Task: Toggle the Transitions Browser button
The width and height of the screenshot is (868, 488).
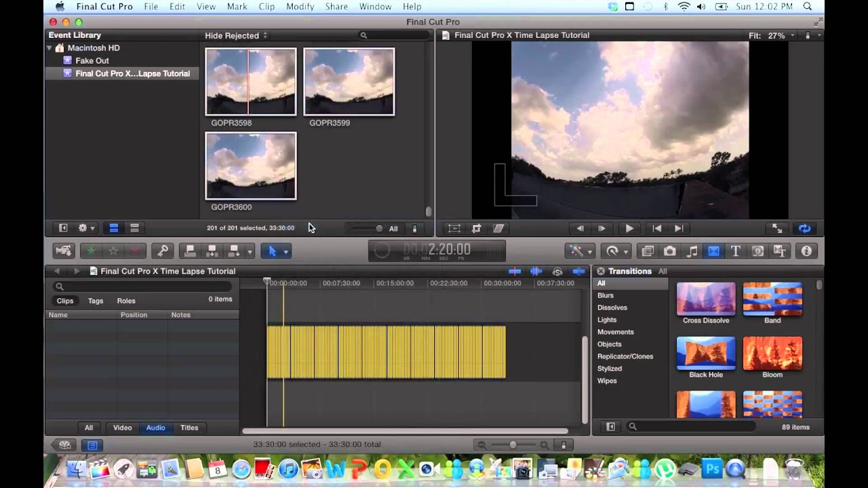Action: pos(713,251)
